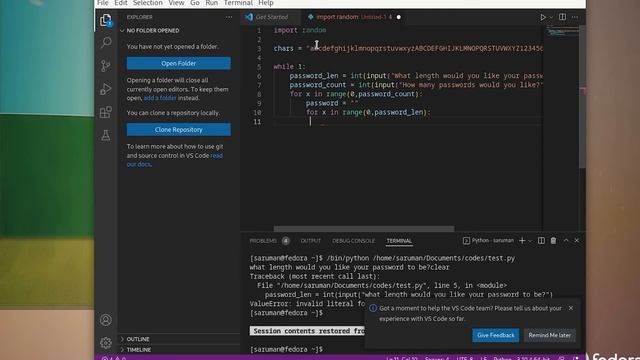Screen dimensions: 640x360
Task: Expand the TIMELINE section
Action: (x=138, y=350)
